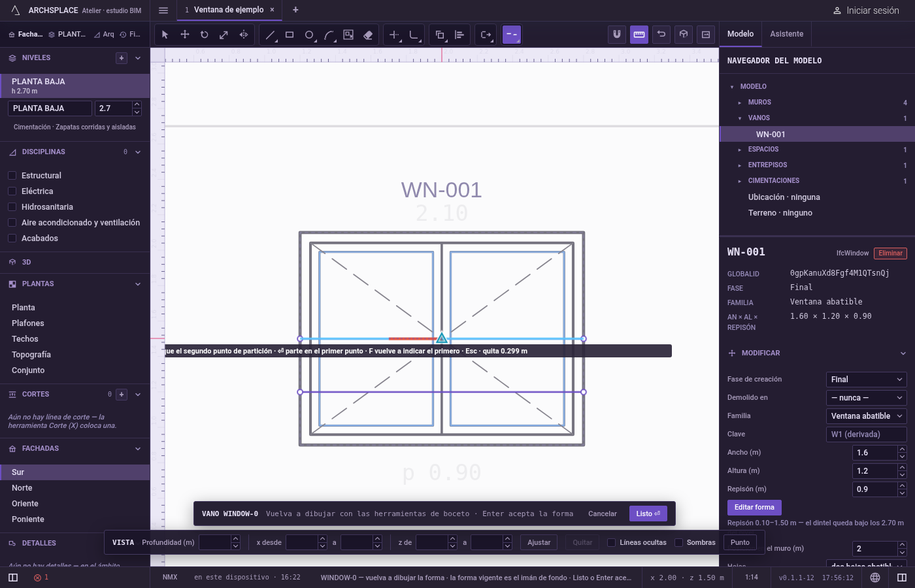Click the fillet corner tool

pos(414,35)
